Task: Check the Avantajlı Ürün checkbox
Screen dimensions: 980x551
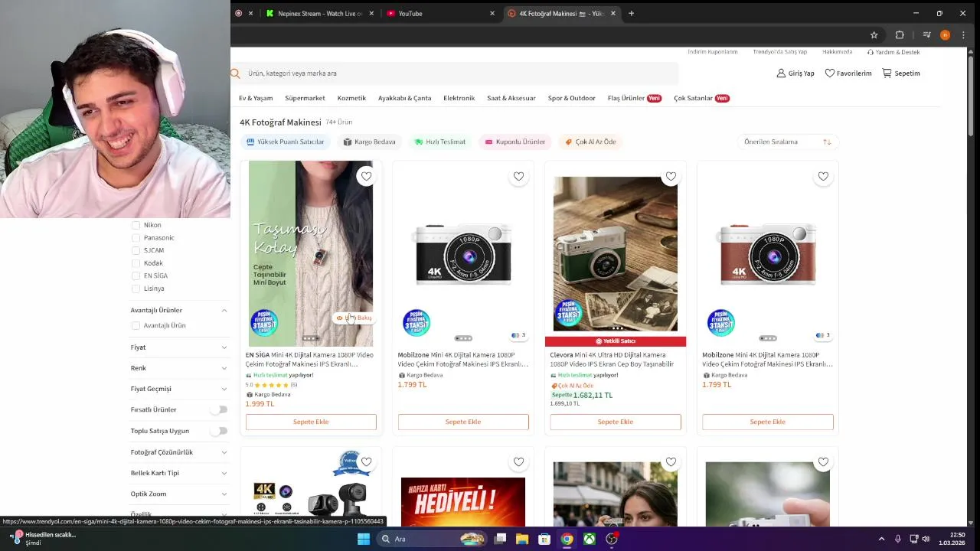Action: (136, 325)
